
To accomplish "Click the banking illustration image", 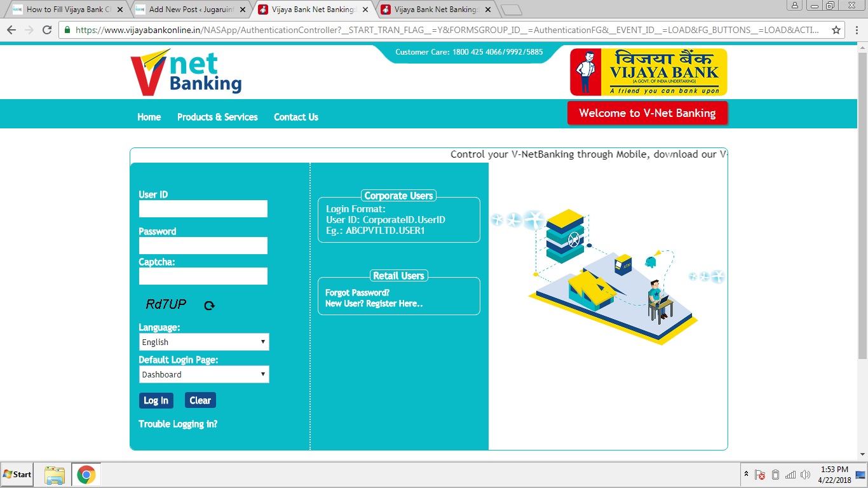I will tap(608, 277).
